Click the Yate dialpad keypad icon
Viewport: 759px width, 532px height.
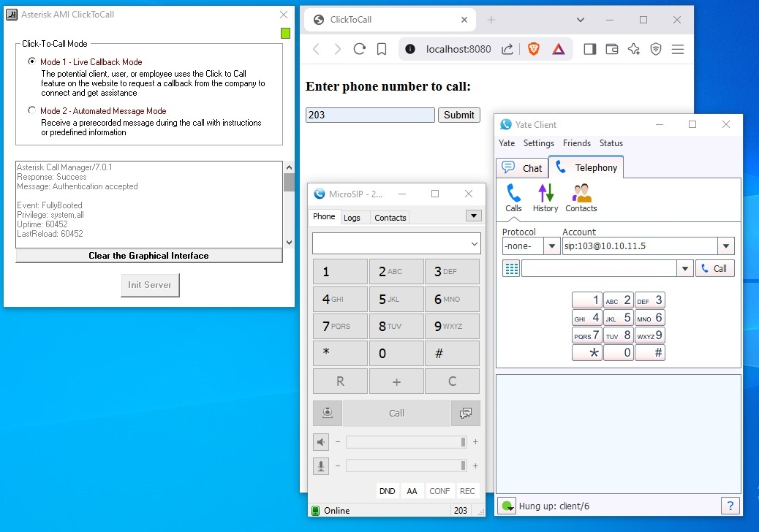pyautogui.click(x=511, y=269)
